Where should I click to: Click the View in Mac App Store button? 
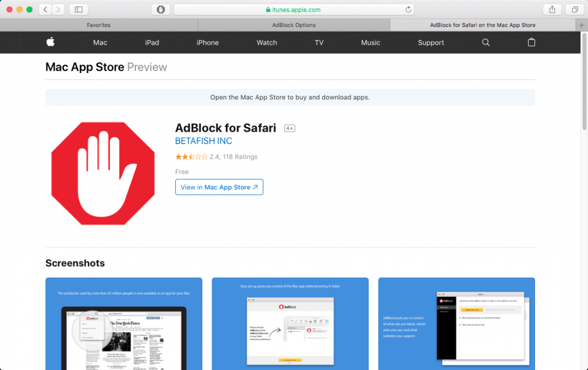tap(219, 186)
